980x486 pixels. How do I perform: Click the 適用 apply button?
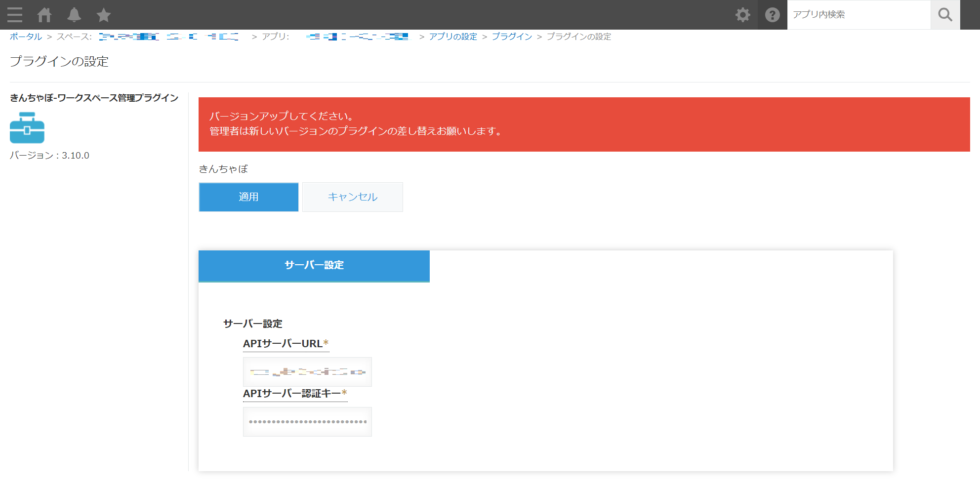pos(248,197)
